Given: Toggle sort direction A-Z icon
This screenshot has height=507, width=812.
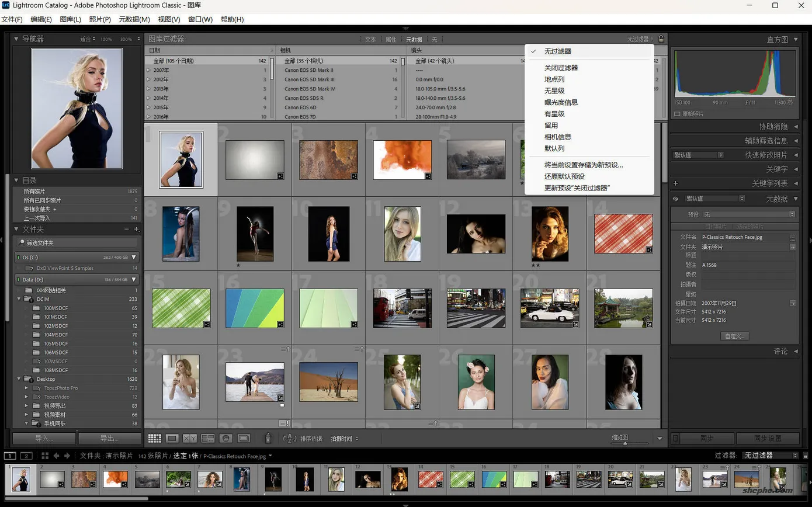Looking at the screenshot, I should click(x=290, y=438).
